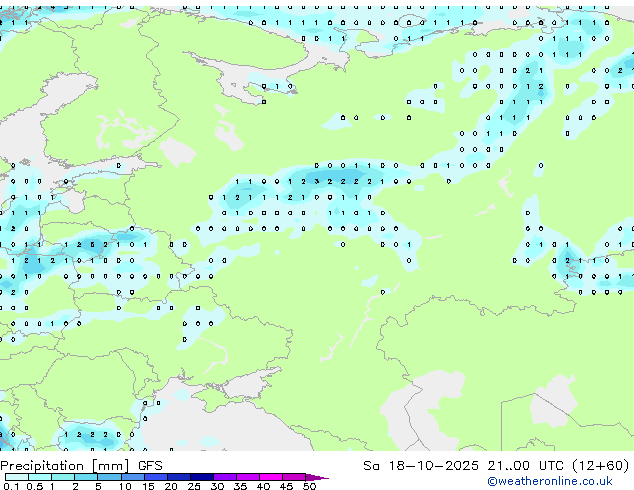The image size is (634, 490).
Task: Click the 40–45 mm magenta legend swatch
Action: pos(271,477)
